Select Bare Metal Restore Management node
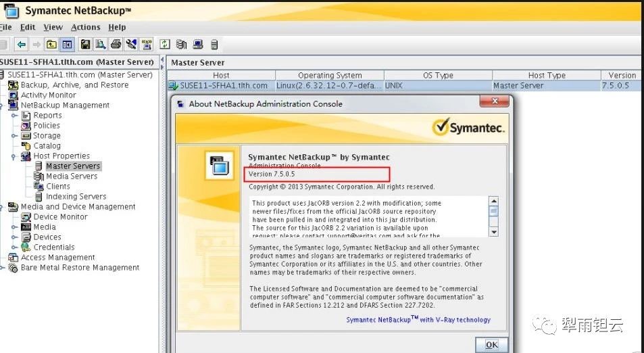The image size is (644, 353). (80, 268)
